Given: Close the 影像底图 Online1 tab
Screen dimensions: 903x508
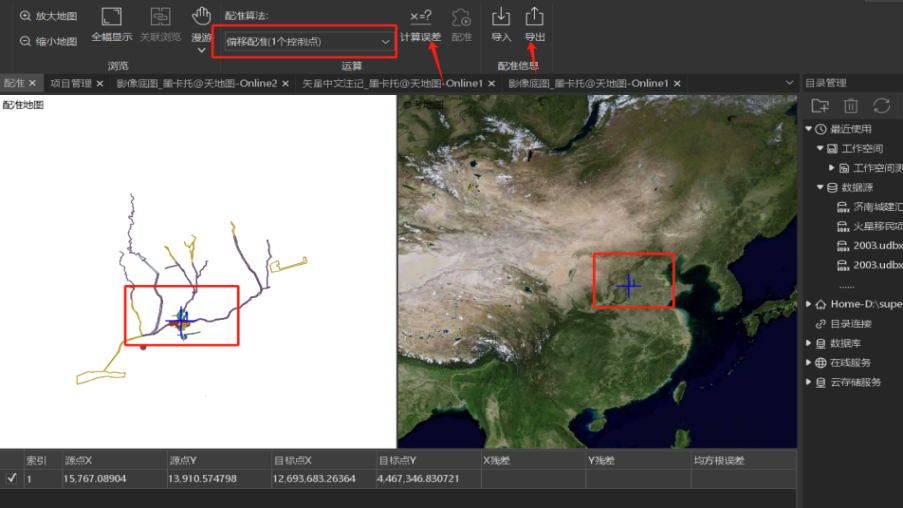Looking at the screenshot, I should pyautogui.click(x=677, y=84).
